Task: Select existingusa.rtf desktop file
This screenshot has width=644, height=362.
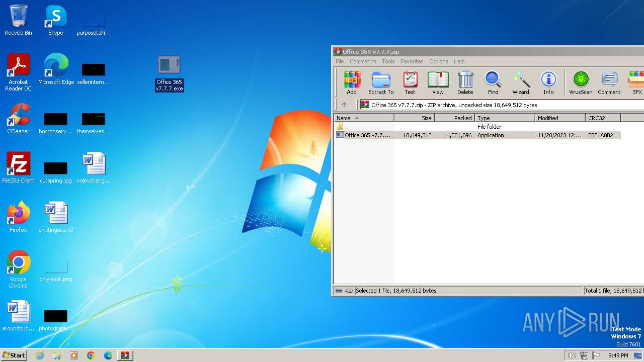Action: (x=56, y=217)
